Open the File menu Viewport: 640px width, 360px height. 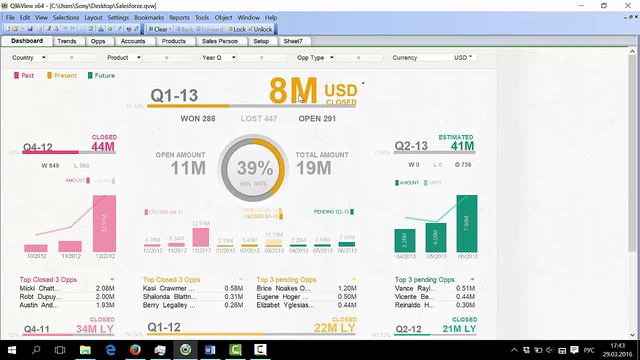coord(10,18)
